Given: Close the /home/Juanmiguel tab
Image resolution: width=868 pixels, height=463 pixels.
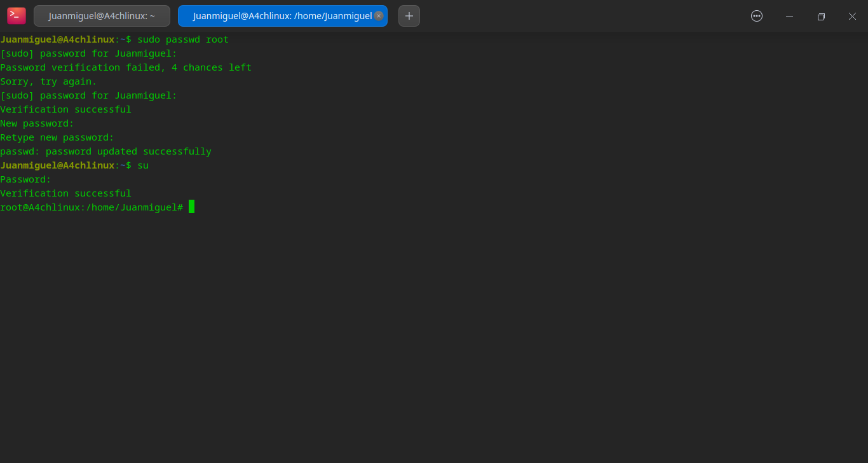Looking at the screenshot, I should click(379, 16).
